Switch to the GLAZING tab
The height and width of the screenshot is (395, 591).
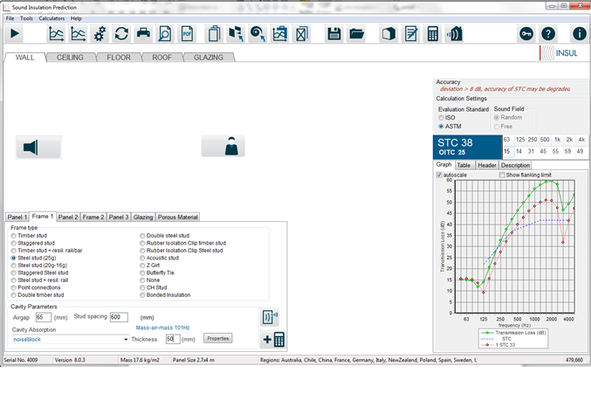click(x=208, y=57)
